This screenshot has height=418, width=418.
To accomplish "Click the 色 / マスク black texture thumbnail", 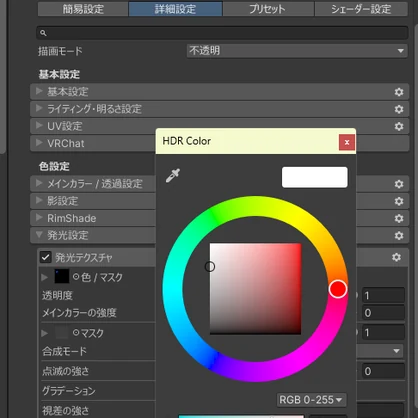I will [x=62, y=276].
